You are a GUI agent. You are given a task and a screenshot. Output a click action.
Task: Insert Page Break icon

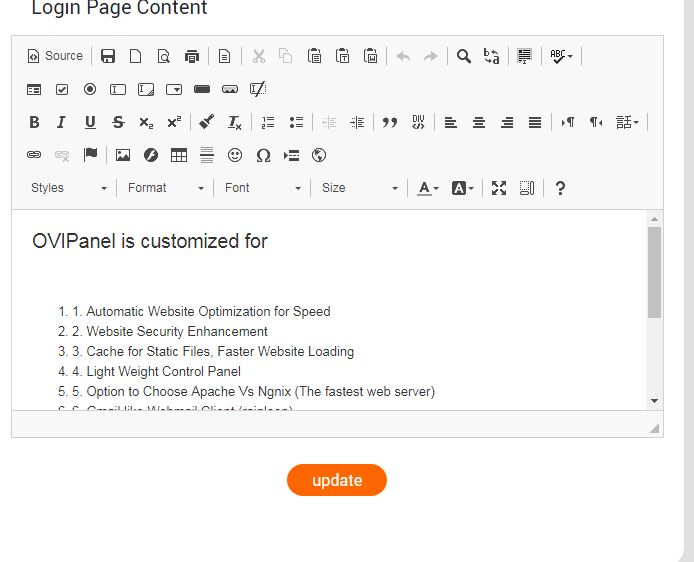point(291,155)
